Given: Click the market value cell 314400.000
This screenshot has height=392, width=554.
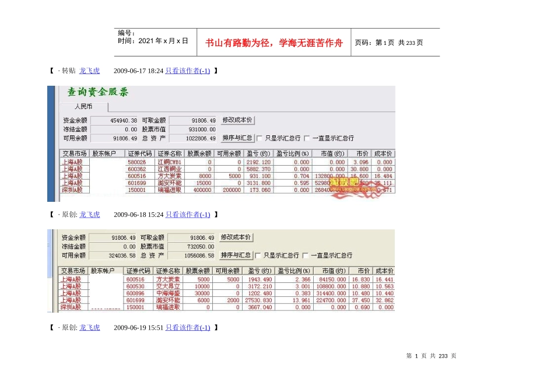Looking at the screenshot, I should click(332, 293).
